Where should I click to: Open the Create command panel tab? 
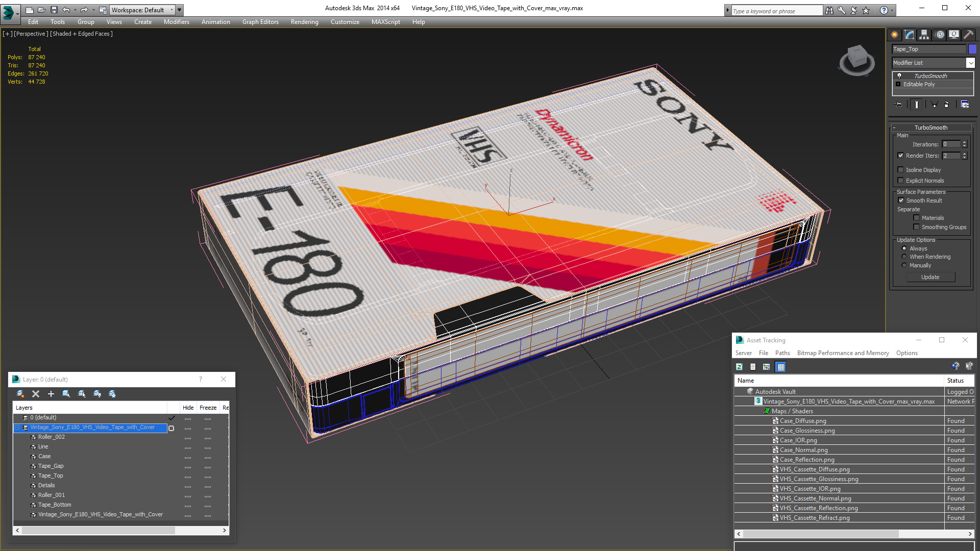click(x=895, y=35)
